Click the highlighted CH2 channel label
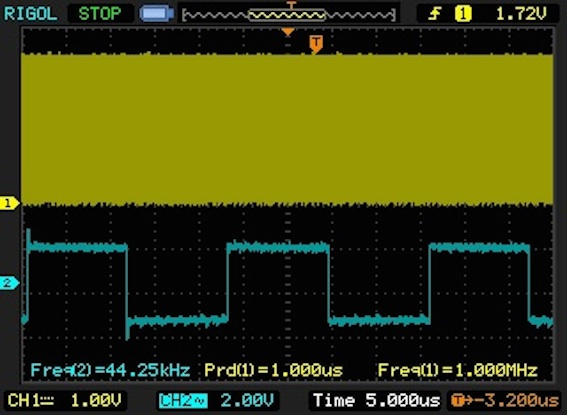Screen dimensions: 567x415 [183, 401]
